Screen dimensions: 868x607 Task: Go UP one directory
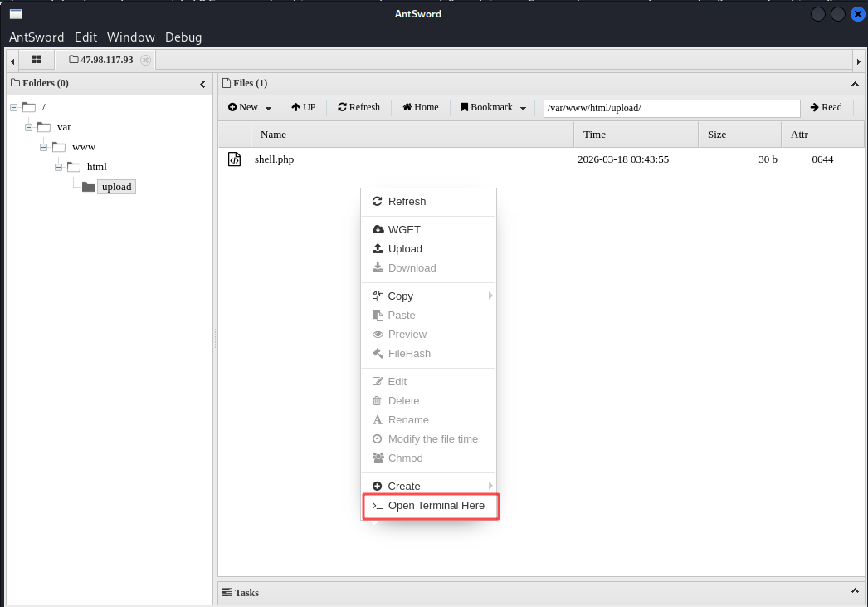[x=304, y=107]
